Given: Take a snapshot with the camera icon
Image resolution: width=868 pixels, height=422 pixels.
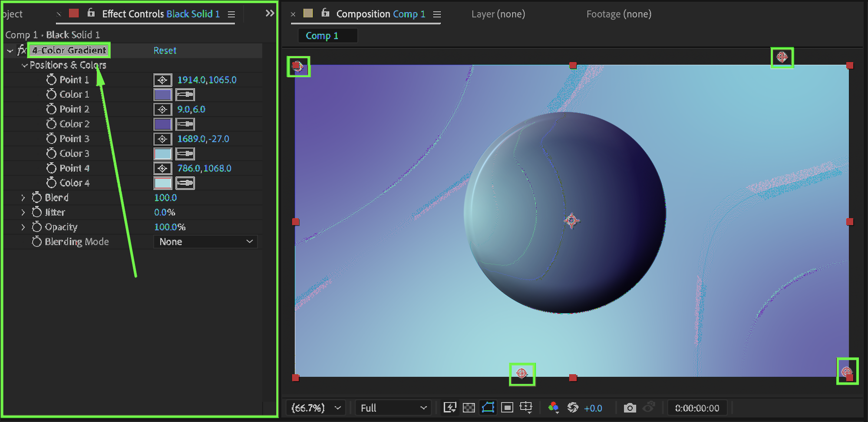Looking at the screenshot, I should [630, 408].
